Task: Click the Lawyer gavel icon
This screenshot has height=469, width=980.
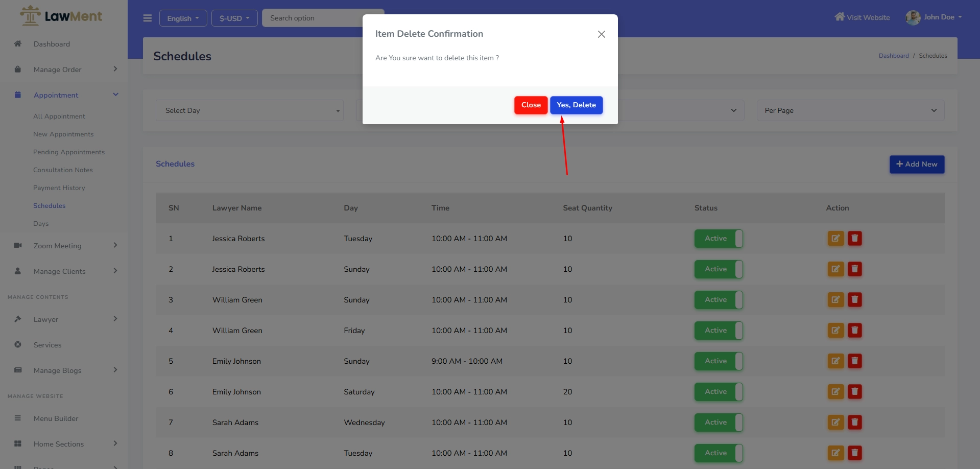Action: 18,319
